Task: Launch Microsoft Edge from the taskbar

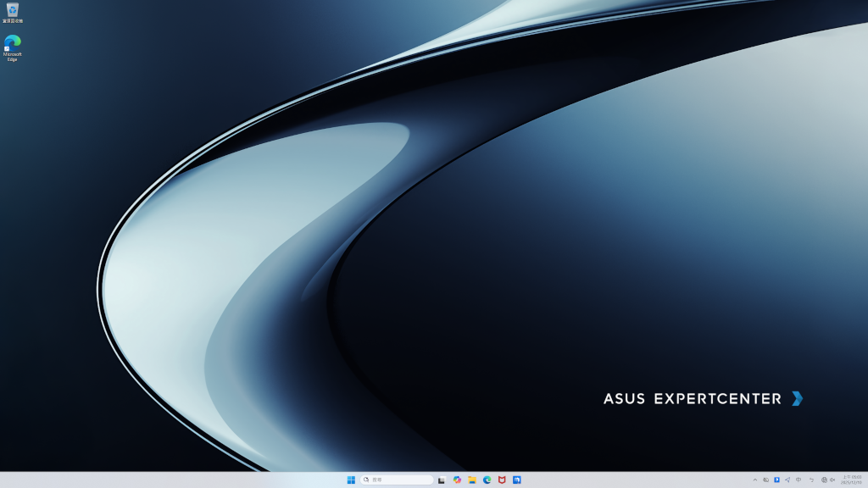Action: (487, 480)
